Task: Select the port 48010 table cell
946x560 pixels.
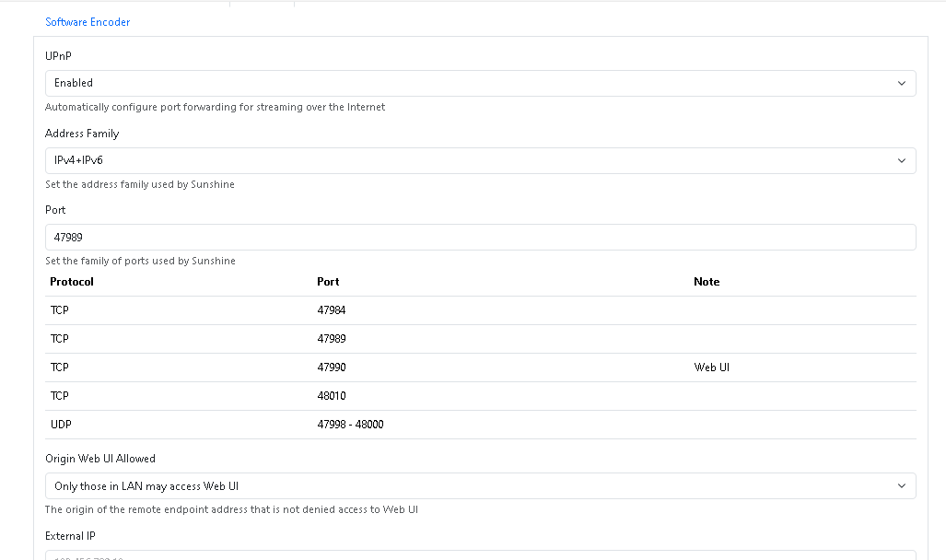Action: (x=331, y=396)
